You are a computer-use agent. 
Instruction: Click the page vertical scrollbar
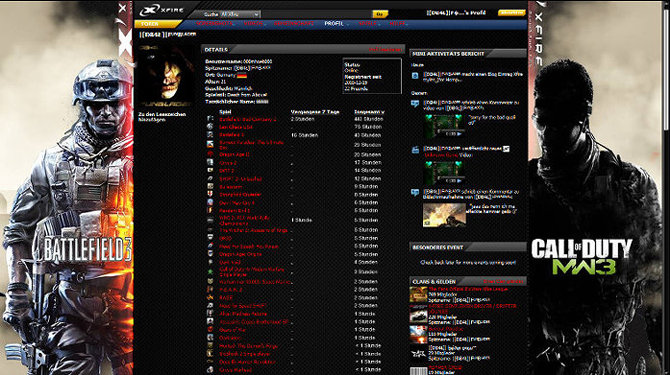(x=667, y=68)
